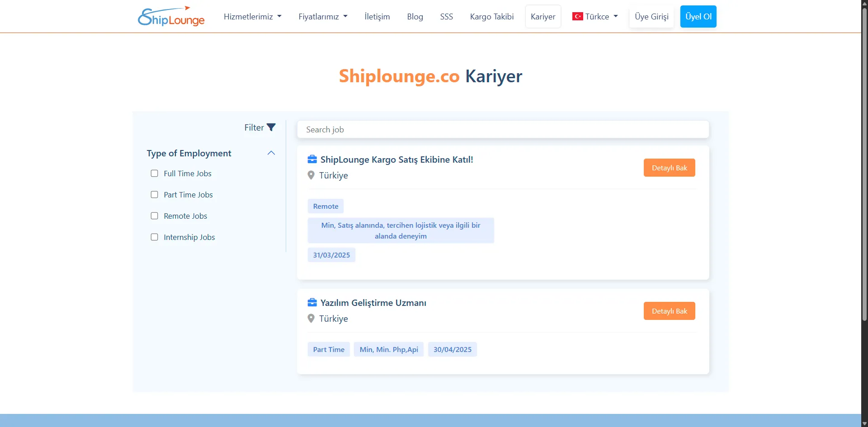Open the Fiyatlarımız dropdown menu
This screenshot has height=427, width=868.
point(323,17)
